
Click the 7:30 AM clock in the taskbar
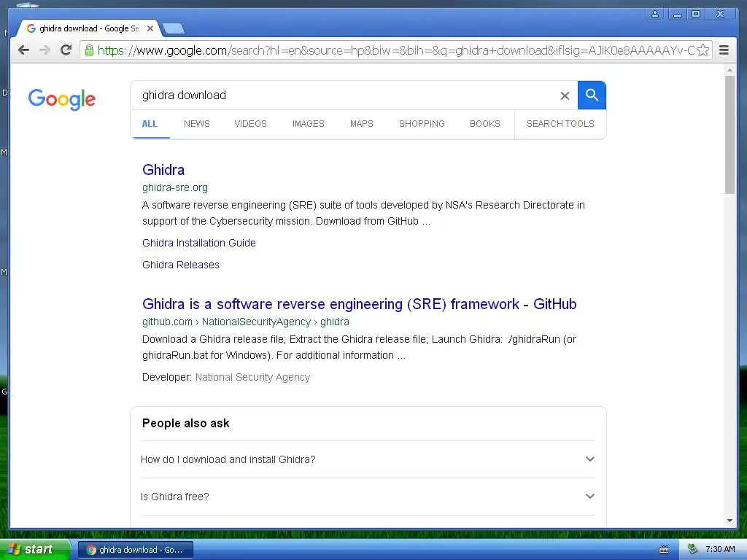[720, 550]
